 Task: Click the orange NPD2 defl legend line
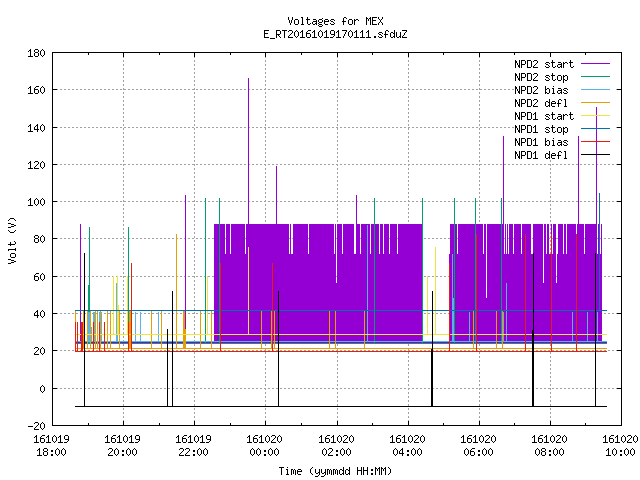595,102
